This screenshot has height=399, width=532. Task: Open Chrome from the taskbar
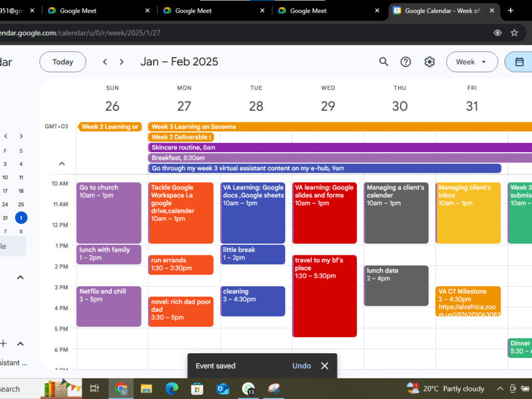(x=121, y=389)
